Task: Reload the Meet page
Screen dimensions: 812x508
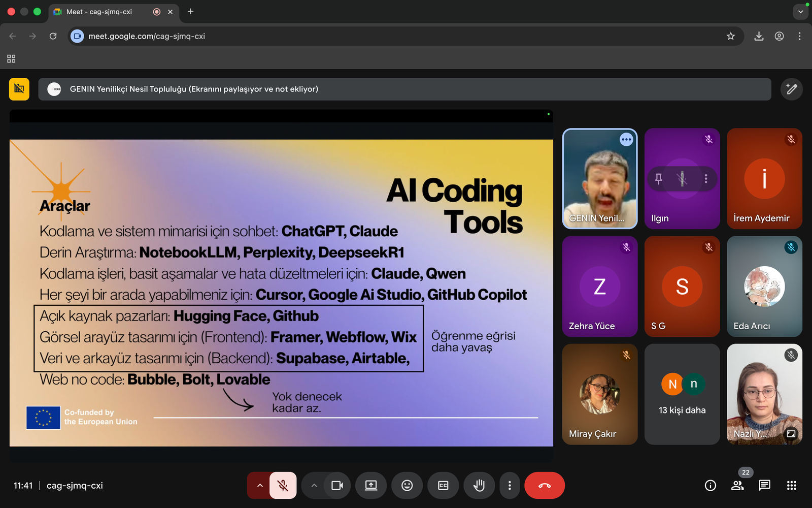Action: pyautogui.click(x=53, y=36)
